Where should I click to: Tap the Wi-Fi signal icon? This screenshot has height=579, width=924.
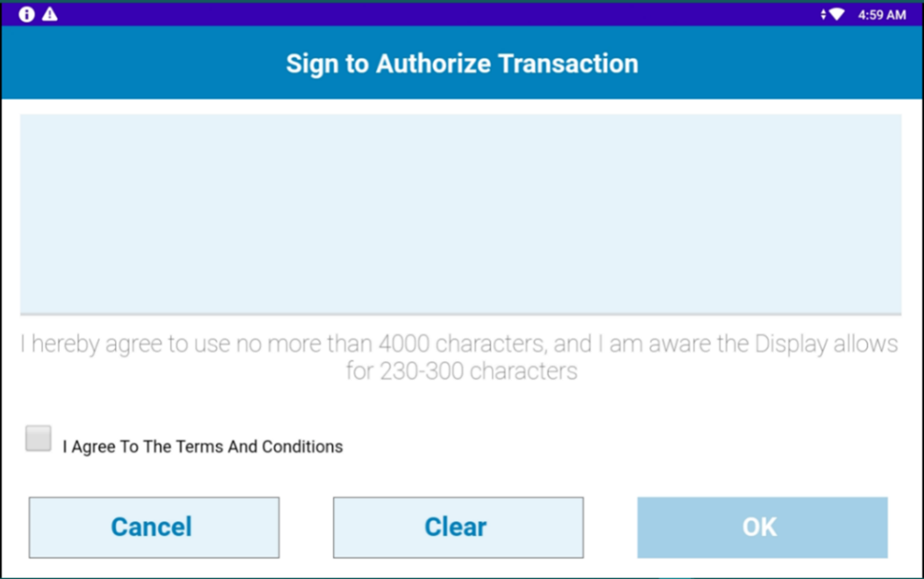coord(837,15)
